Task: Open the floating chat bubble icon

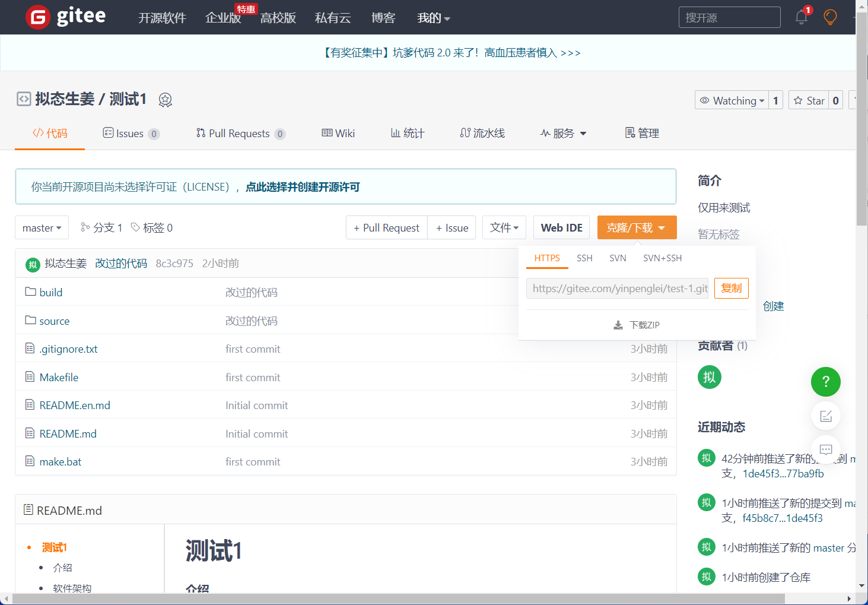Action: tap(826, 449)
